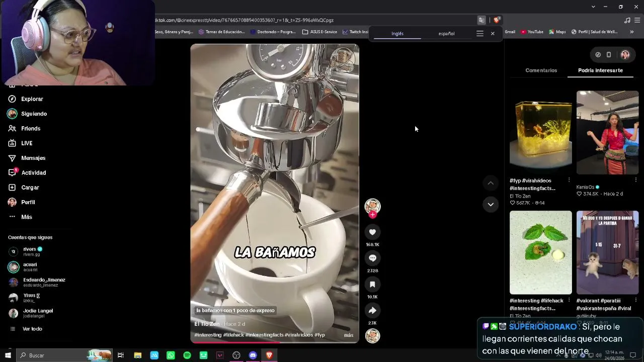Like the video with the heart icon
The height and width of the screenshot is (362, 644).
pyautogui.click(x=372, y=232)
